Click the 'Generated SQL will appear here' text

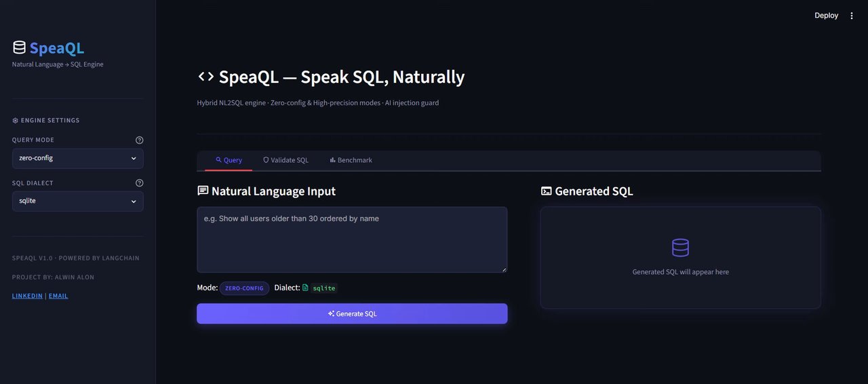(x=680, y=272)
